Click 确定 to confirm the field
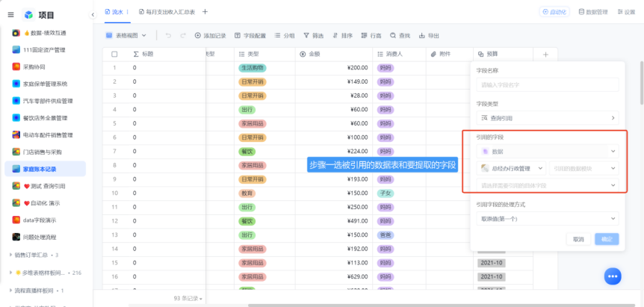 607,239
